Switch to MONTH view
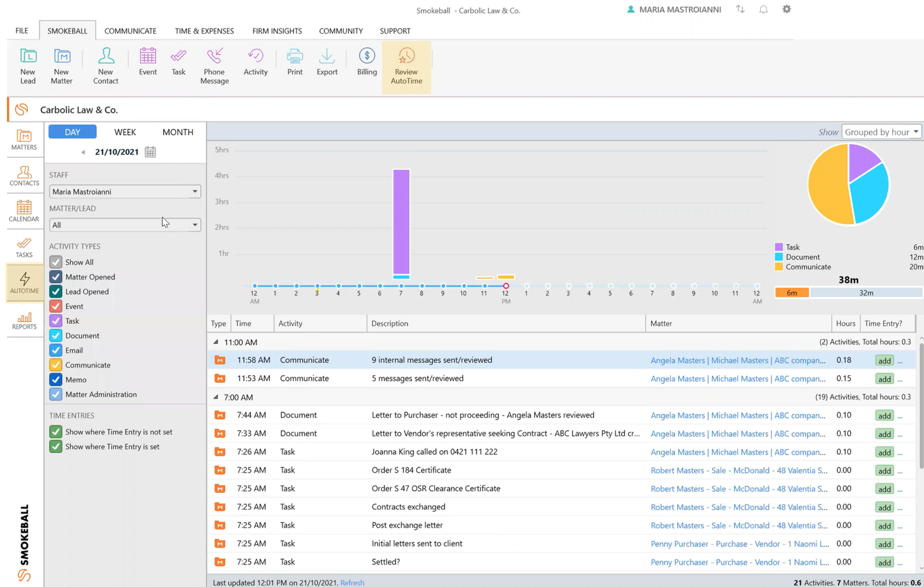This screenshot has height=587, width=924. tap(178, 132)
